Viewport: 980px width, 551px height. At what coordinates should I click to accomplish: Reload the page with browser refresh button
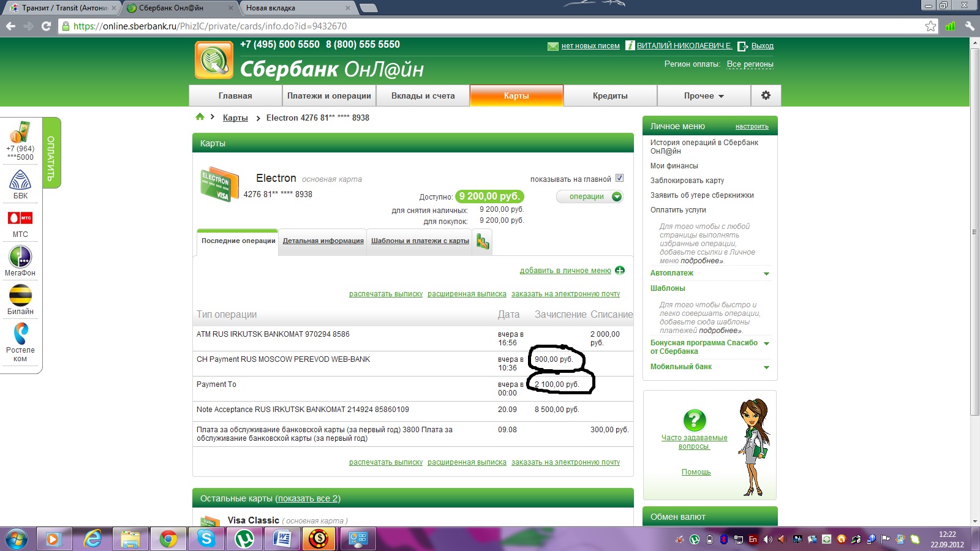(46, 26)
